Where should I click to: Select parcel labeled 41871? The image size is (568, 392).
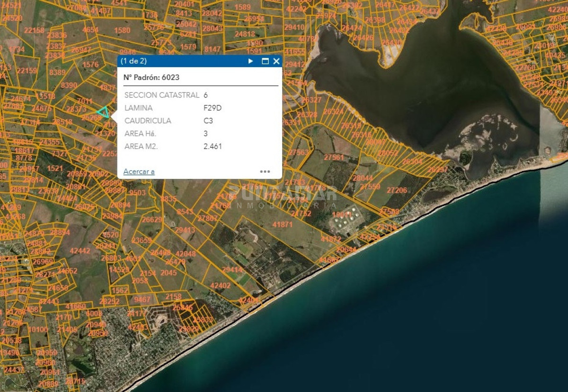(283, 224)
